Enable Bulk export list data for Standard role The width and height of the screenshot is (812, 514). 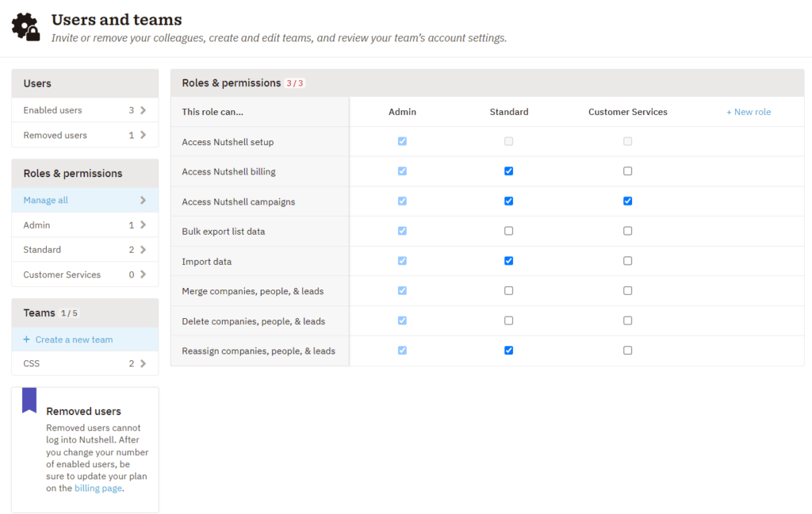508,231
